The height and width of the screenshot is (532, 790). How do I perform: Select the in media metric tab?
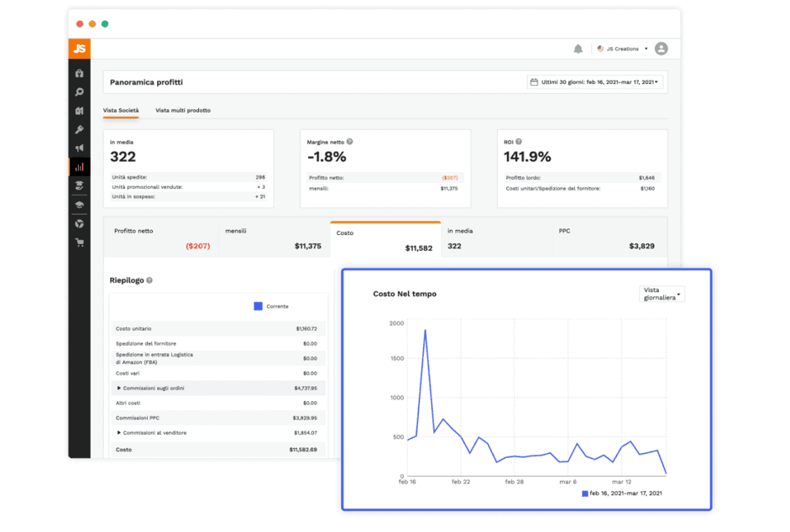(x=496, y=238)
